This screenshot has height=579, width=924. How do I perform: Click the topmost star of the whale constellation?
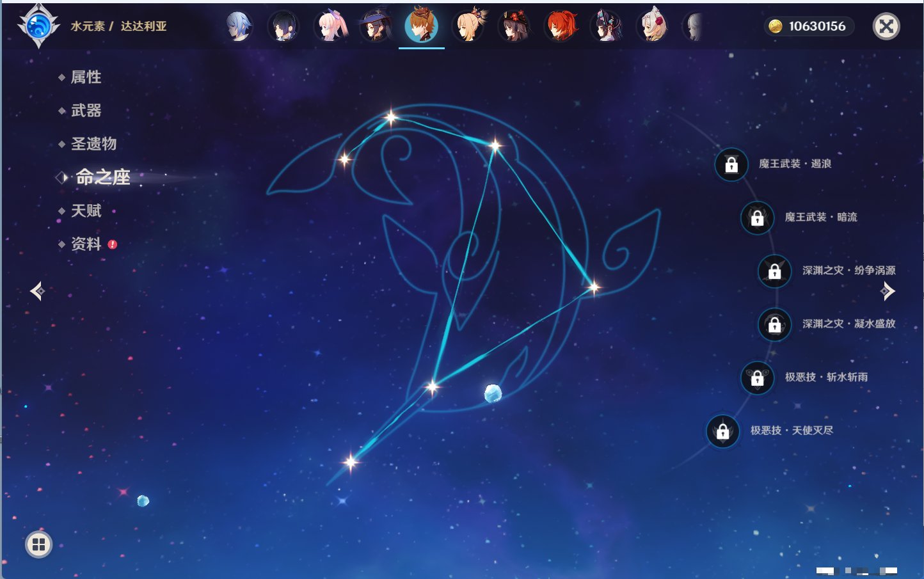coord(391,117)
